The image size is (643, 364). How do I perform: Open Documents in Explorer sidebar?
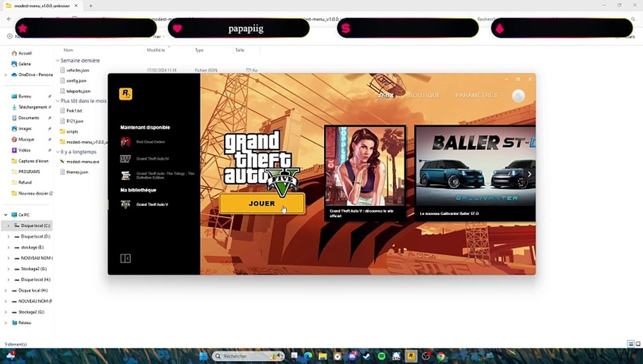pyautogui.click(x=28, y=118)
